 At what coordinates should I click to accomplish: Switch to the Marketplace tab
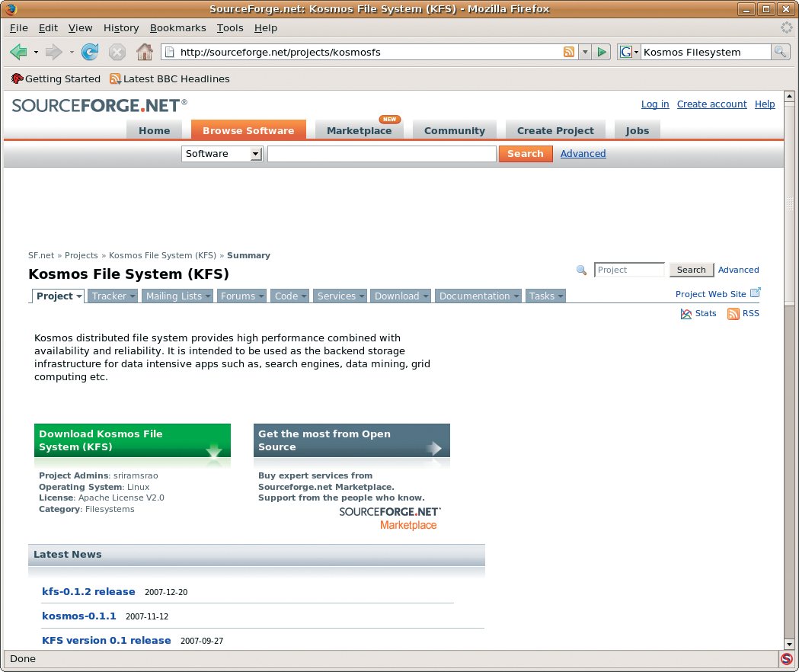coord(360,130)
